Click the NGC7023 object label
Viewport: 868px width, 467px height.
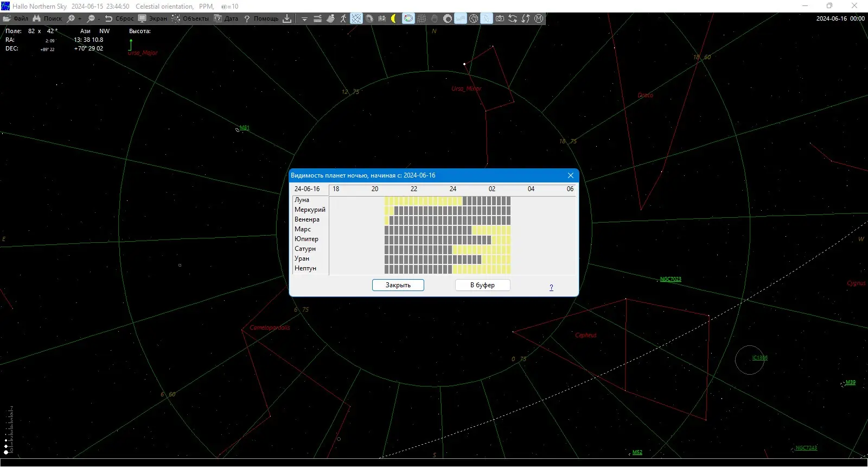click(x=671, y=279)
